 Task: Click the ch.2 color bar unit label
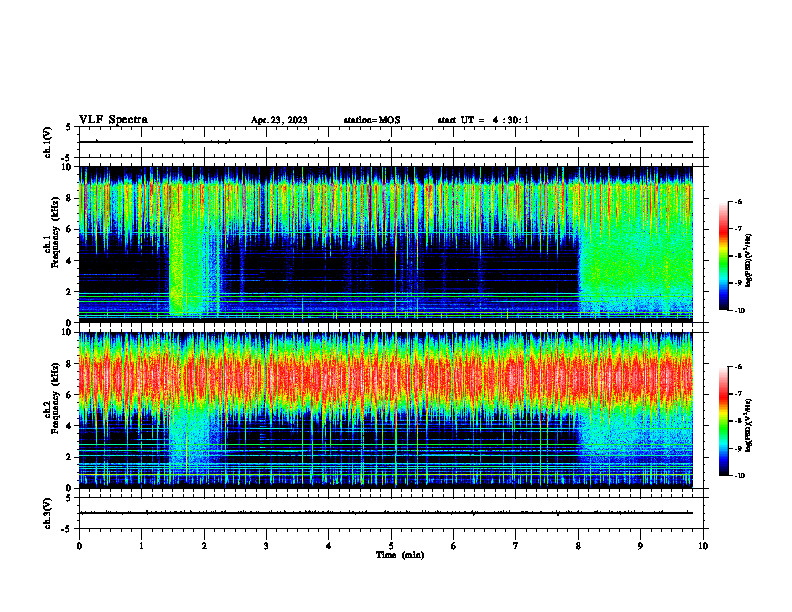[748, 425]
